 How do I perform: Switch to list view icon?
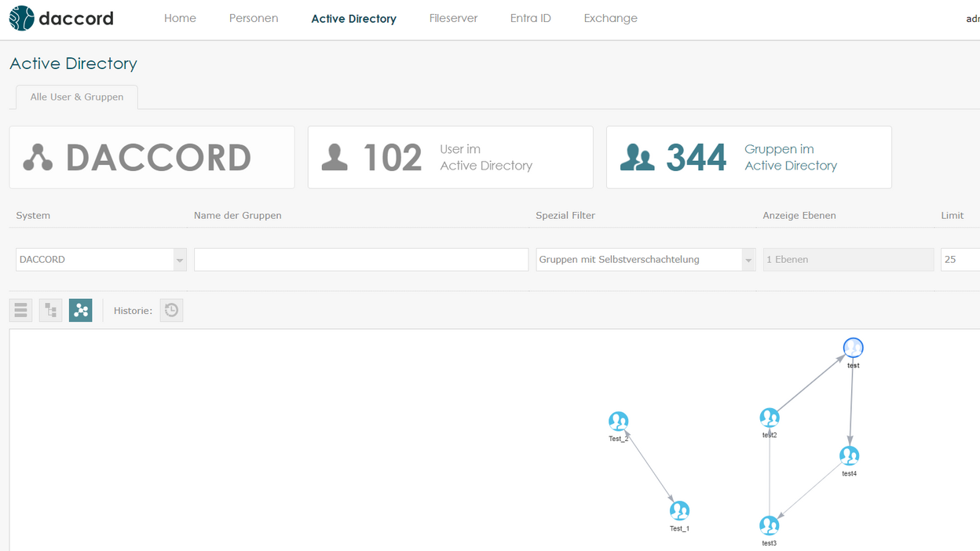[21, 310]
